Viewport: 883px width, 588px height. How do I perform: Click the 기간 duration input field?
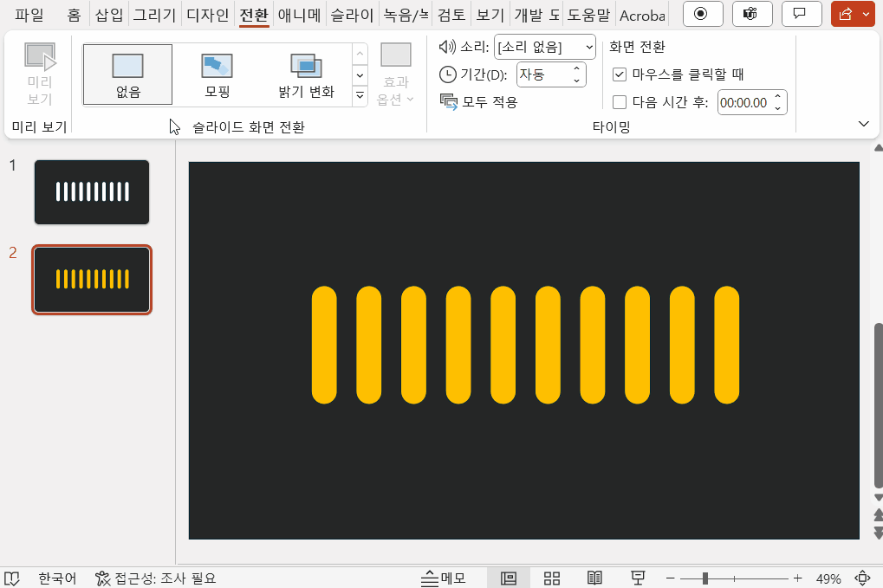point(544,74)
